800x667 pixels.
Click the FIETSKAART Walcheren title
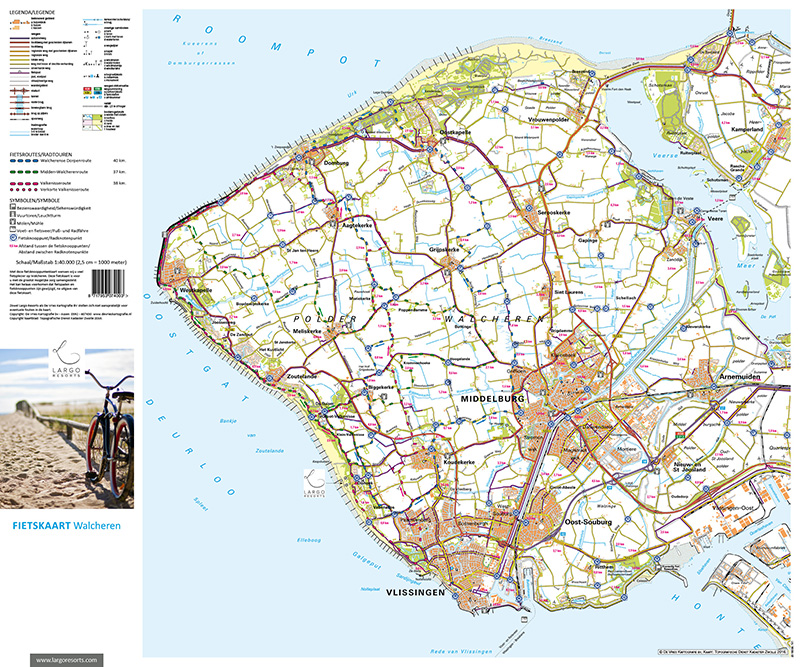(x=66, y=523)
